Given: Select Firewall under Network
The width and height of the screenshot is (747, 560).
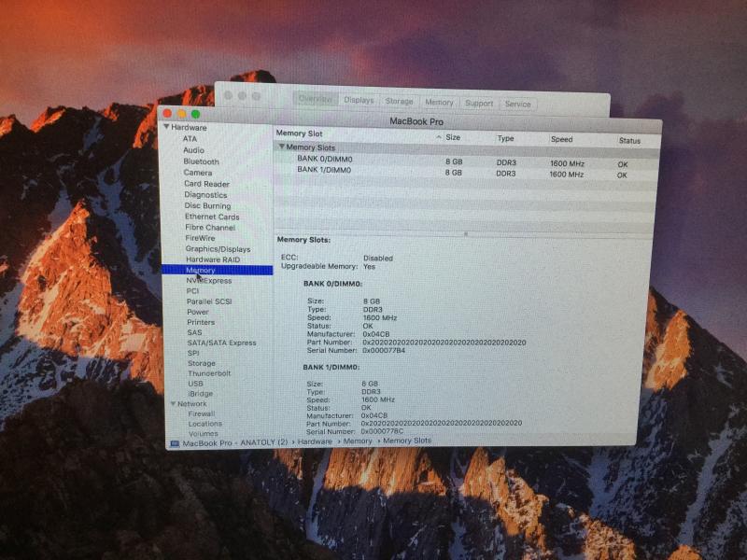Looking at the screenshot, I should pos(202,413).
